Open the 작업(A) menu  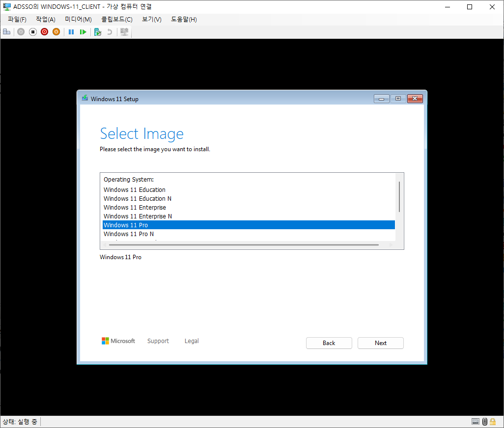tap(46, 19)
